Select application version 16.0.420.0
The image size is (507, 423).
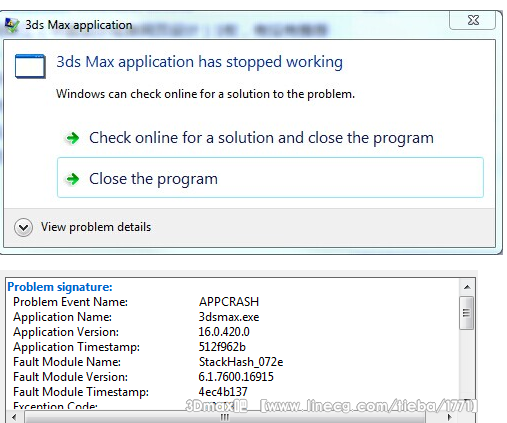[224, 332]
